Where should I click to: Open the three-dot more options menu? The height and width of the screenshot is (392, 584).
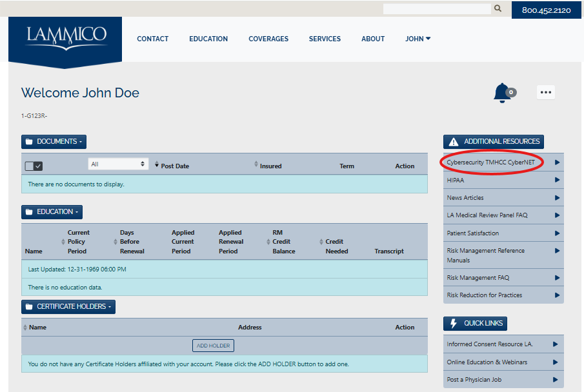click(x=546, y=92)
